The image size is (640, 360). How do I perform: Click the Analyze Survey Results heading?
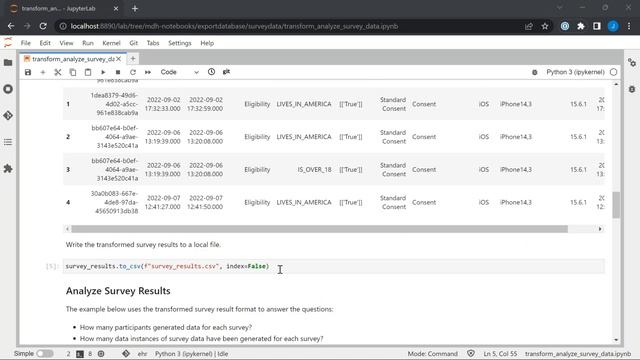[x=118, y=291]
